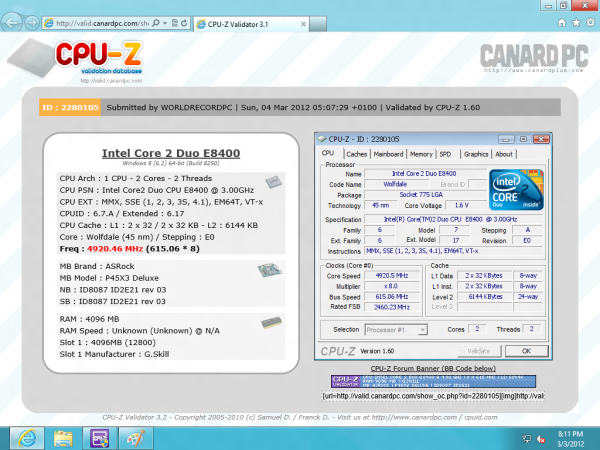Open browser Tools gear icon
The width and height of the screenshot is (600, 450).
590,23
